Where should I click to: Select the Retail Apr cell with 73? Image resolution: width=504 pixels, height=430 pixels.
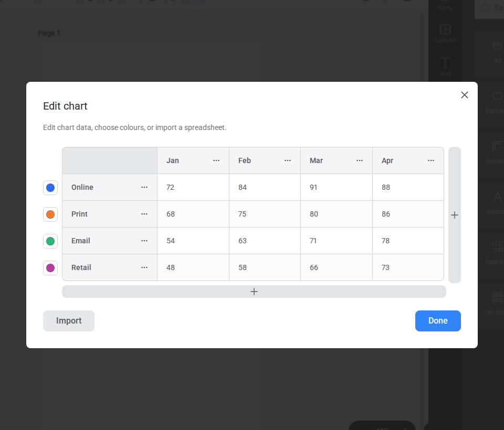pyautogui.click(x=408, y=267)
